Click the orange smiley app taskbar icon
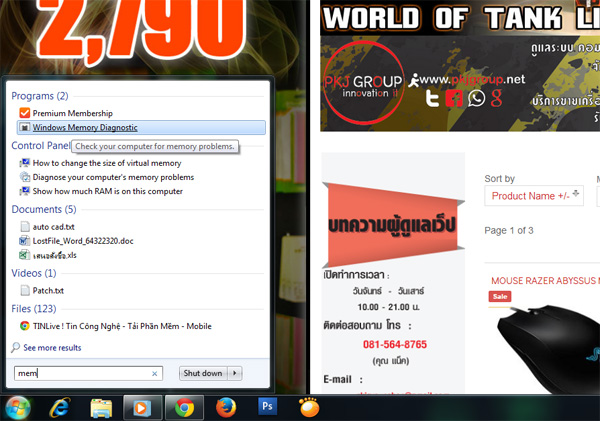Viewport: 600px width, 421px height. point(309,407)
